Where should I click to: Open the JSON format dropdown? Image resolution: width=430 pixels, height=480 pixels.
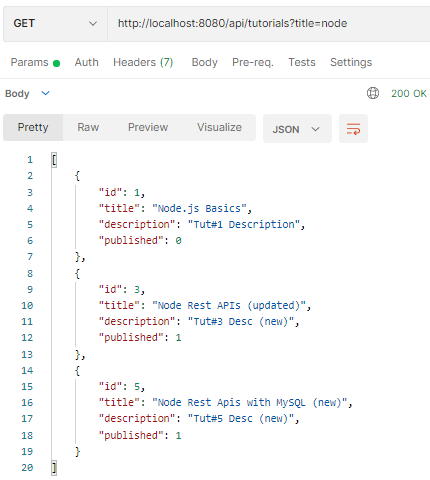pyautogui.click(x=297, y=129)
